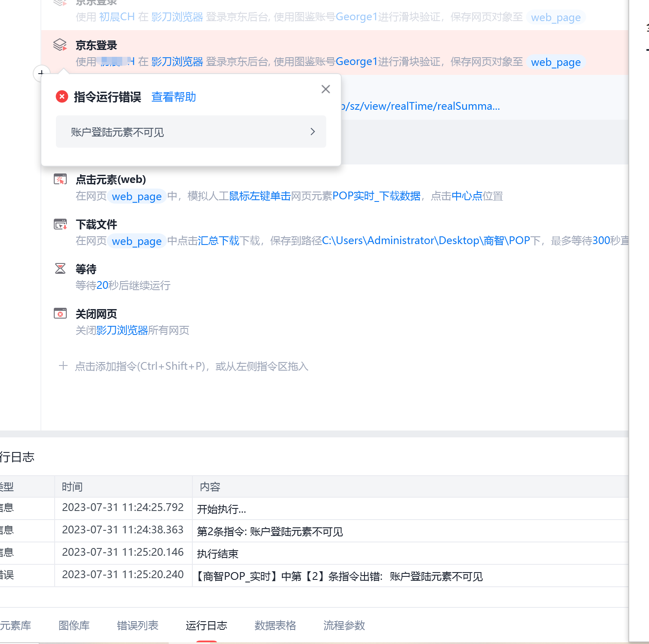This screenshot has width=649, height=644.
Task: Click web_page variable in 点击元素 step
Action: click(137, 197)
